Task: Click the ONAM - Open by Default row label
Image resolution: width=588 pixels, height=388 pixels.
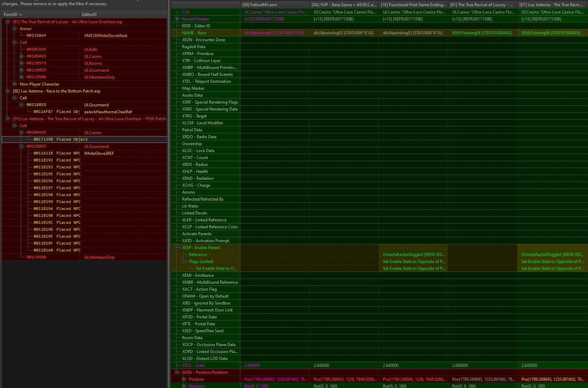Action: point(205,296)
